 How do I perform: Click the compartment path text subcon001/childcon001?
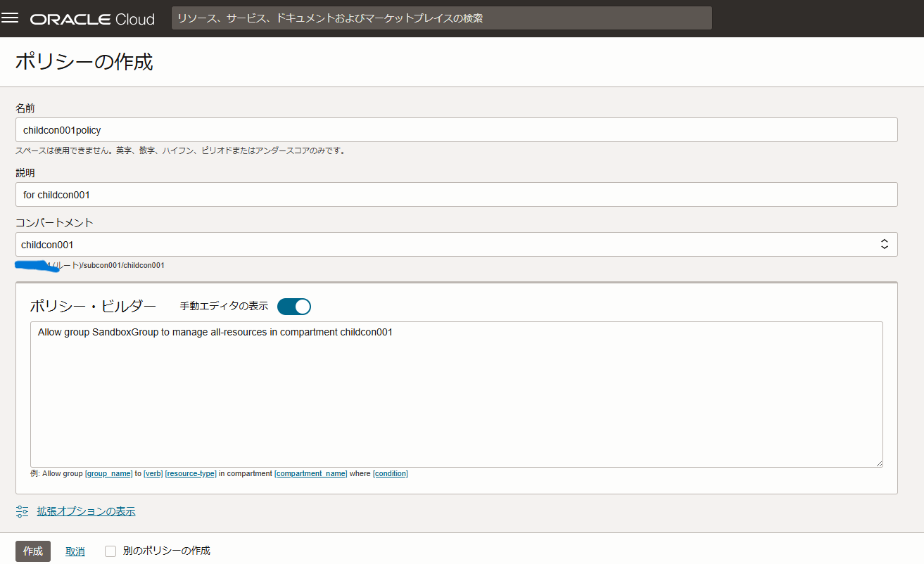pos(124,265)
